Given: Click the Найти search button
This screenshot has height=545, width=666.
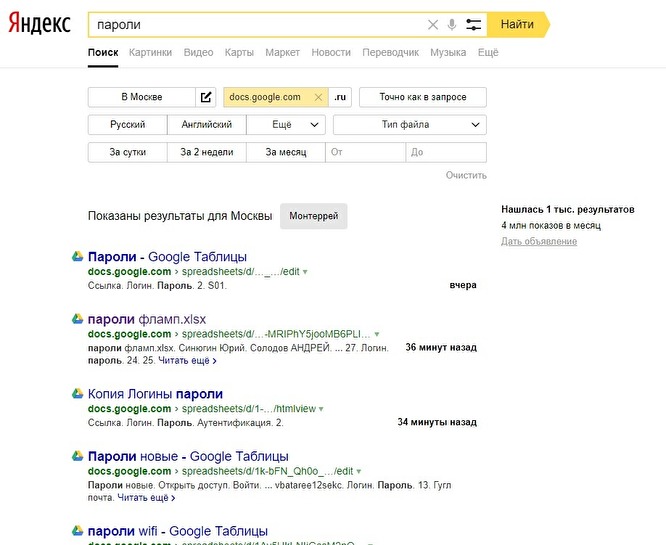Looking at the screenshot, I should 518,25.
